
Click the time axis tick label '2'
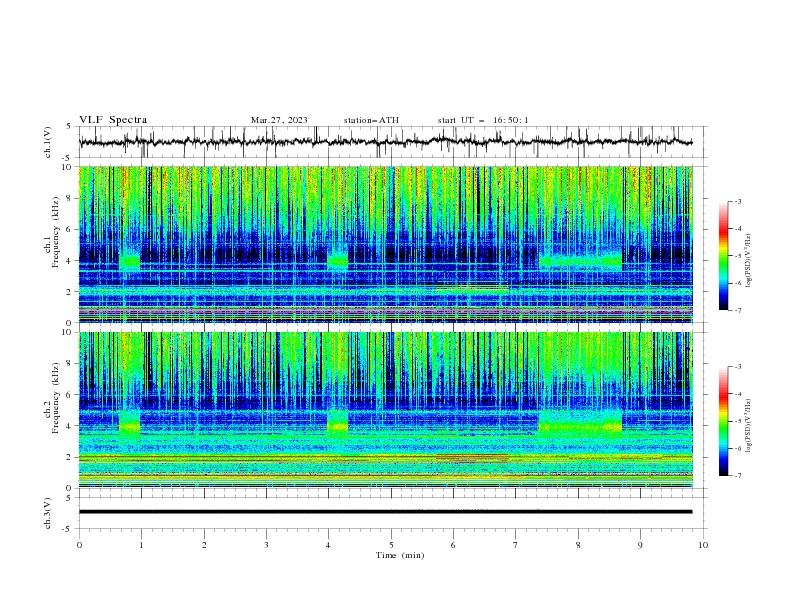[204, 545]
